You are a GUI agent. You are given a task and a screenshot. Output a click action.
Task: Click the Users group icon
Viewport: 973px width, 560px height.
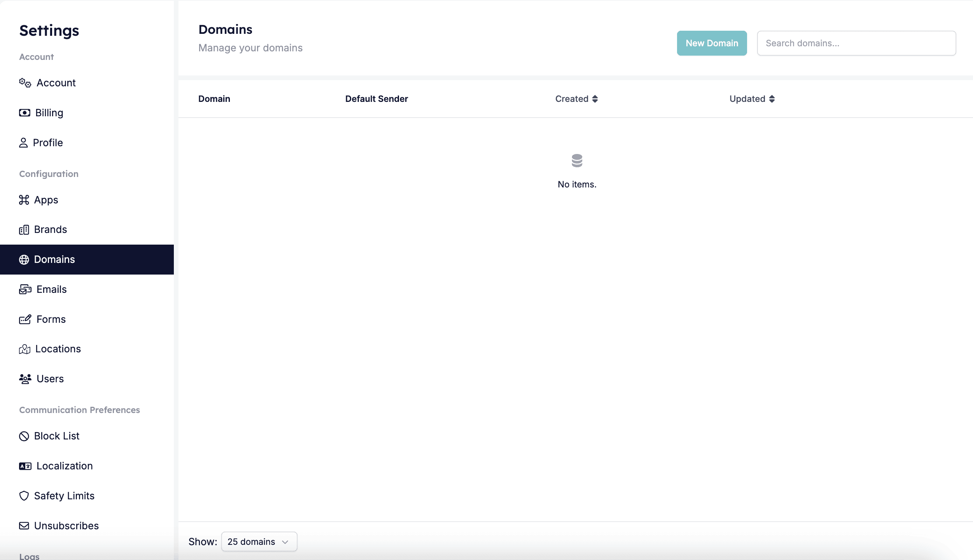pyautogui.click(x=25, y=379)
